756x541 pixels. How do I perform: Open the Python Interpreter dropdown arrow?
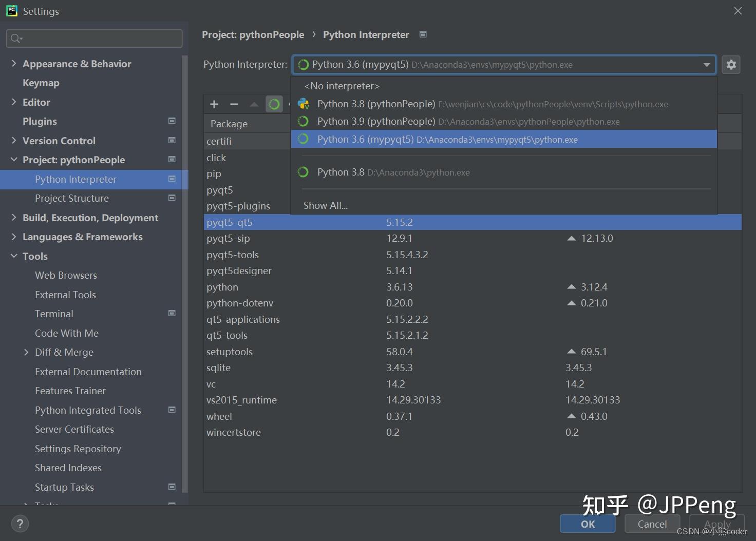pos(707,65)
